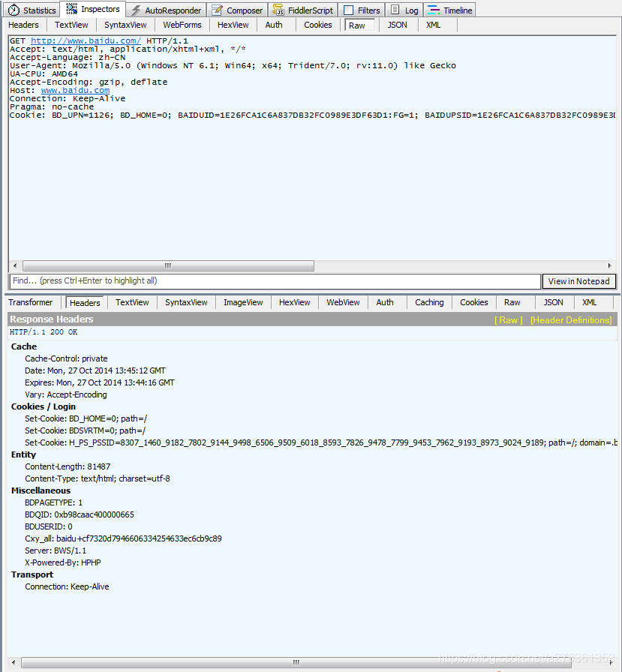Open the request Headers tab
The width and height of the screenshot is (622, 672).
[23, 25]
